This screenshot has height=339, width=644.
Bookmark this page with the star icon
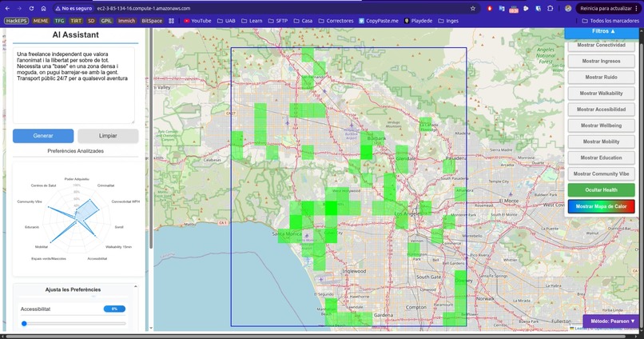(x=473, y=8)
